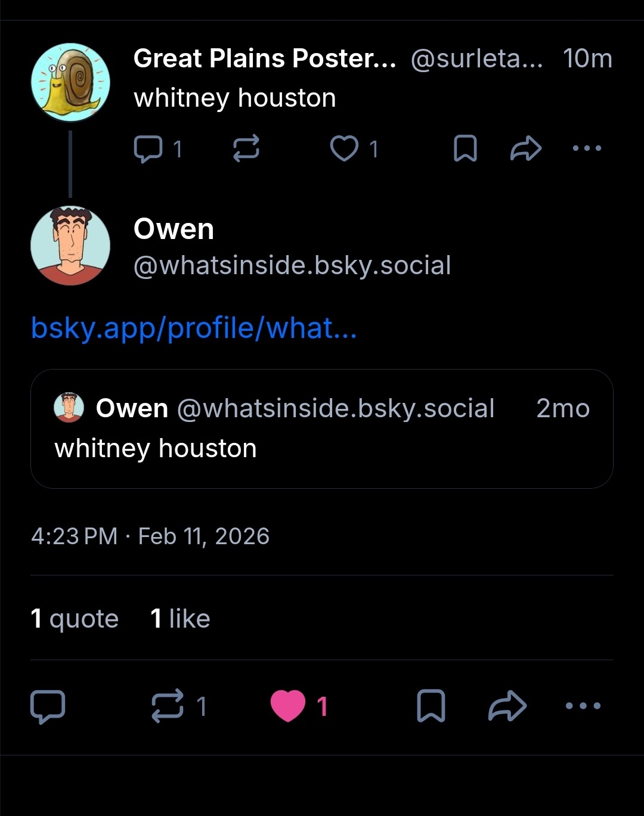Viewport: 644px width, 816px height.
Task: View the 1 like list
Action: click(180, 619)
